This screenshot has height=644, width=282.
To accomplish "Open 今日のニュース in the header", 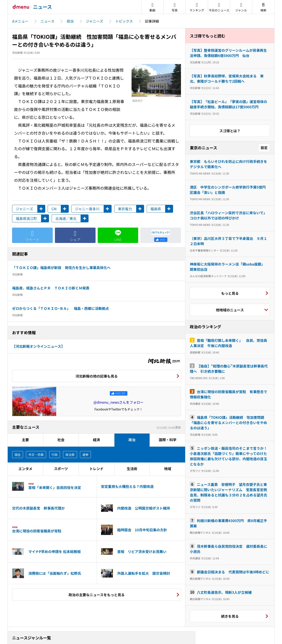I will tap(219, 7).
